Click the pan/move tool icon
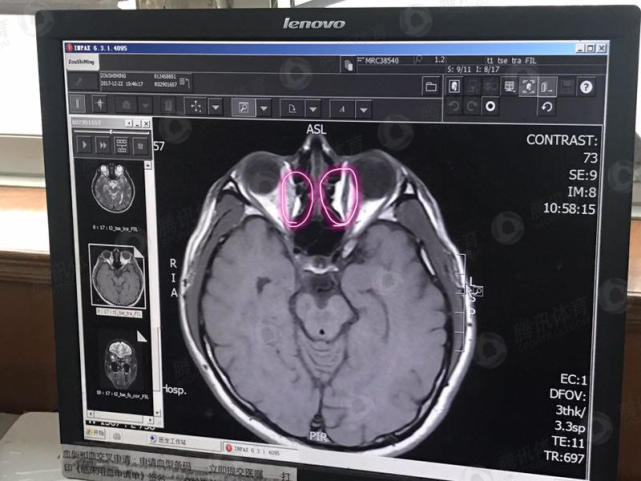Viewport: 641px width, 481px height. [196, 107]
